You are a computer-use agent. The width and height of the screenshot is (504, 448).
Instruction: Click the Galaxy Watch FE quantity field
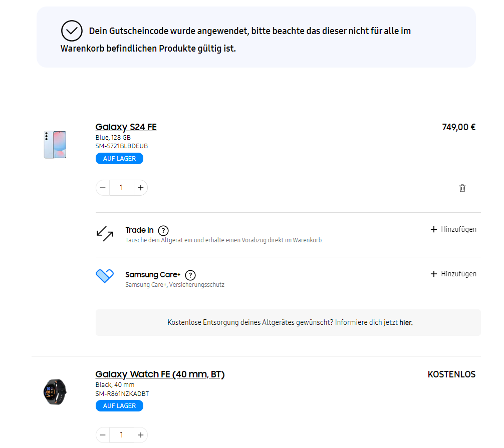[x=122, y=435]
